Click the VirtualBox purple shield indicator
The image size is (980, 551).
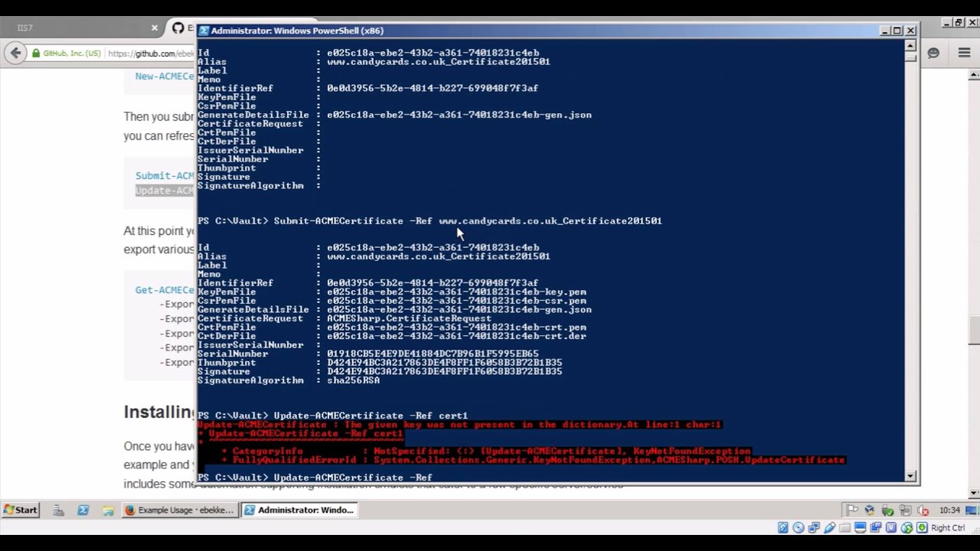(891, 527)
